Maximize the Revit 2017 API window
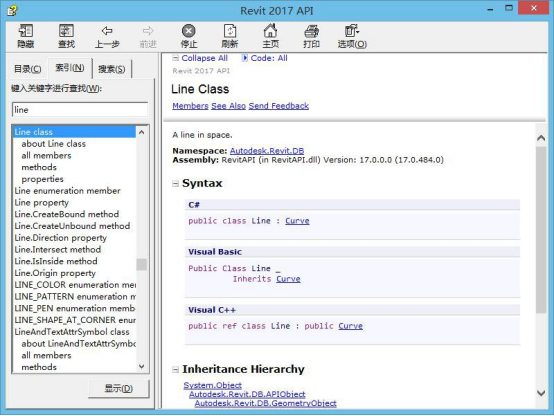This screenshot has width=554, height=416. [x=508, y=8]
